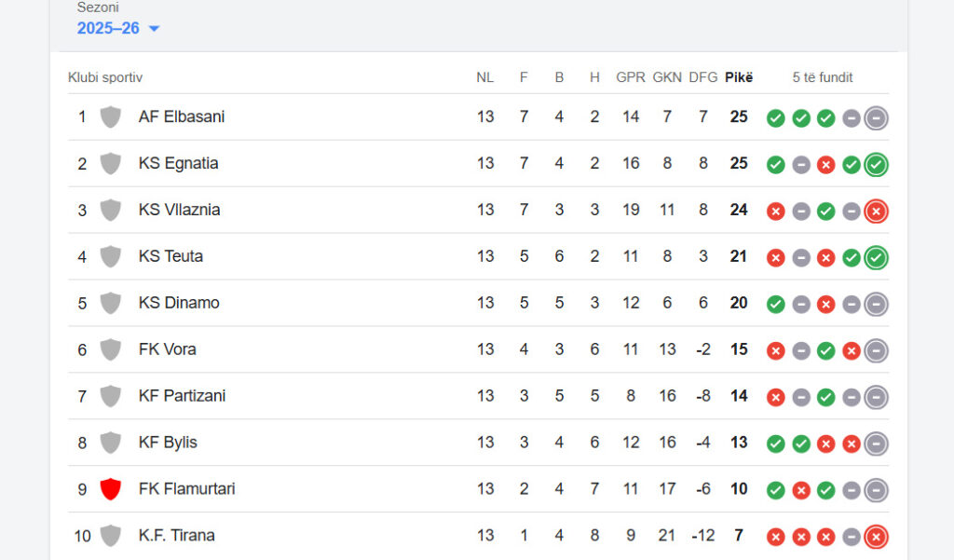Click AF Elbasani's latest match draw icon

(876, 118)
